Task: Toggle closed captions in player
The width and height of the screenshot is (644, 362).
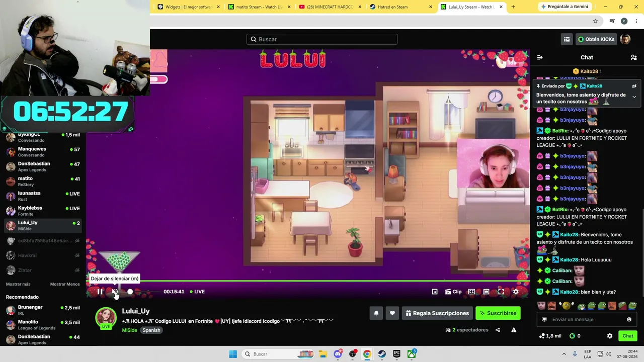Action: (471, 292)
